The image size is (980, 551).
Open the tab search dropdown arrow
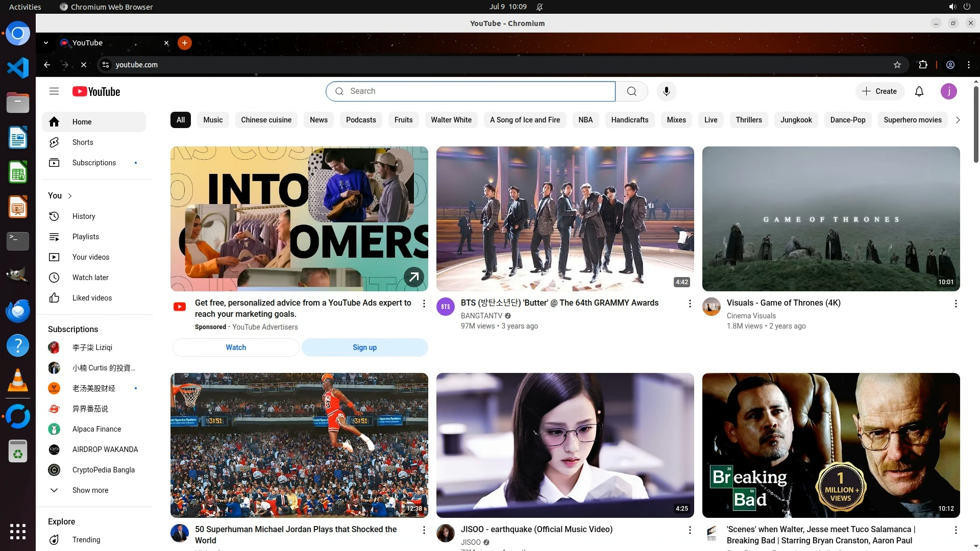click(x=46, y=43)
